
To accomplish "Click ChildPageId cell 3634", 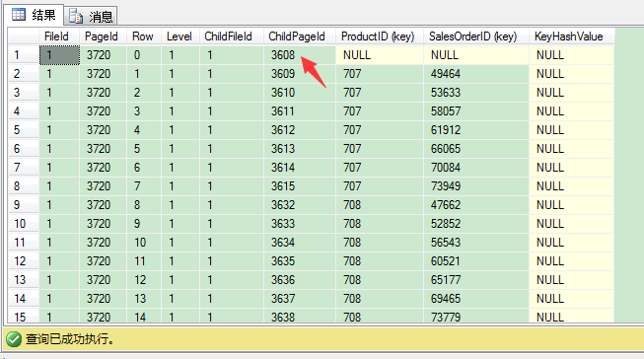I will (300, 243).
